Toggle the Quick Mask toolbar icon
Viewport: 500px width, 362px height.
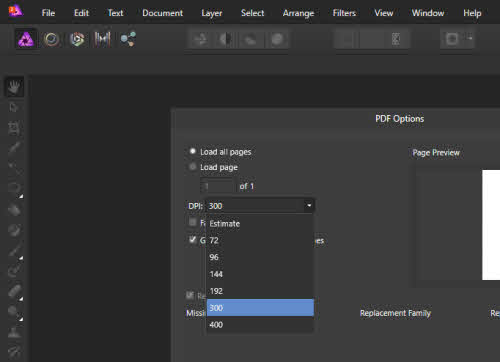452,39
